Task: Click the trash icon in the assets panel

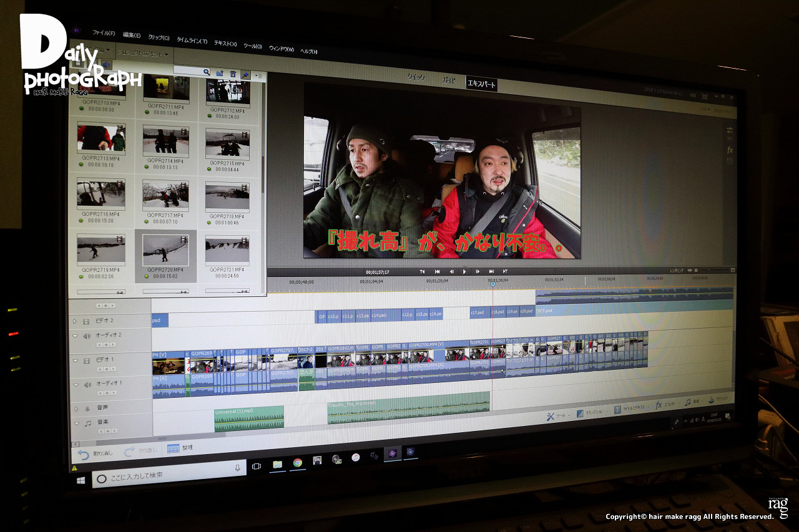Action: click(x=233, y=74)
